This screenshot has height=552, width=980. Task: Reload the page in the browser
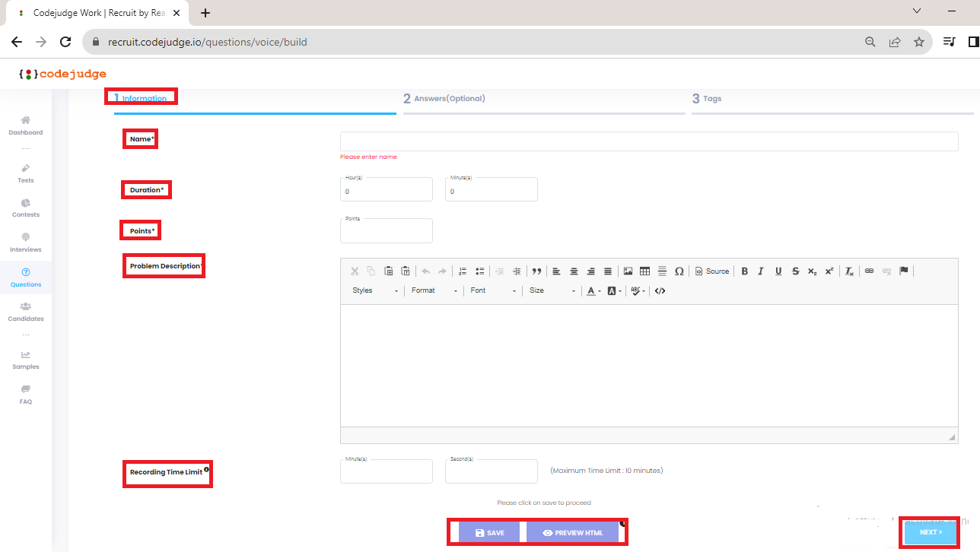click(65, 42)
